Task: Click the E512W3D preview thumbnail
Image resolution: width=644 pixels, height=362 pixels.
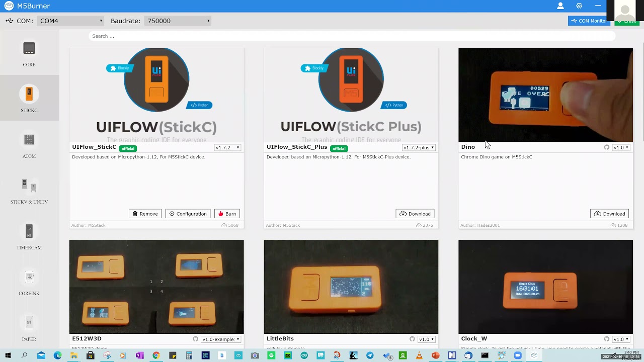Action: (x=156, y=287)
